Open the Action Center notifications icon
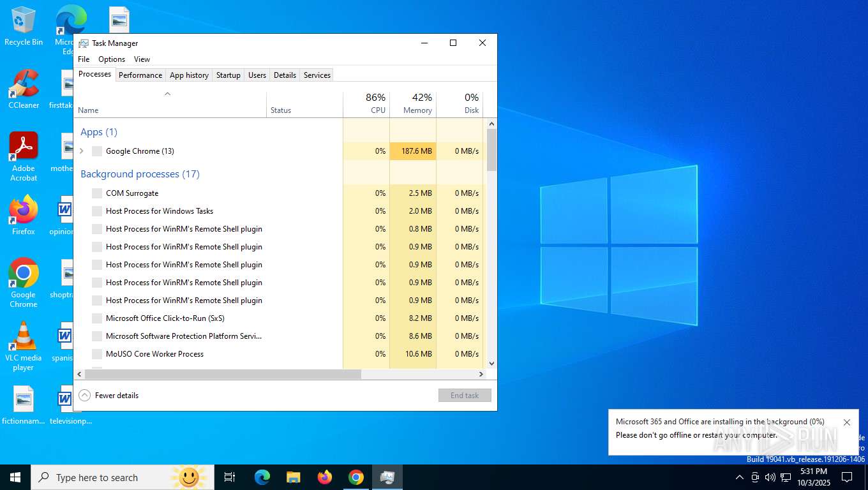 click(x=847, y=477)
